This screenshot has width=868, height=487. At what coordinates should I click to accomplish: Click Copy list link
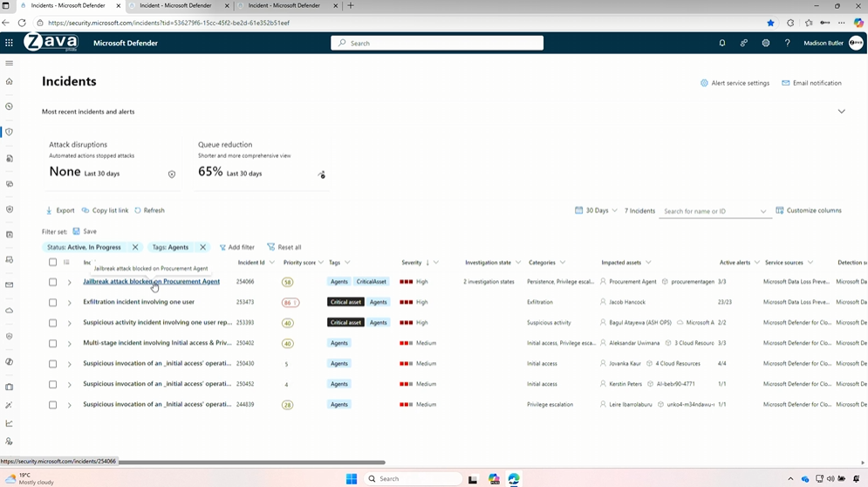click(106, 210)
